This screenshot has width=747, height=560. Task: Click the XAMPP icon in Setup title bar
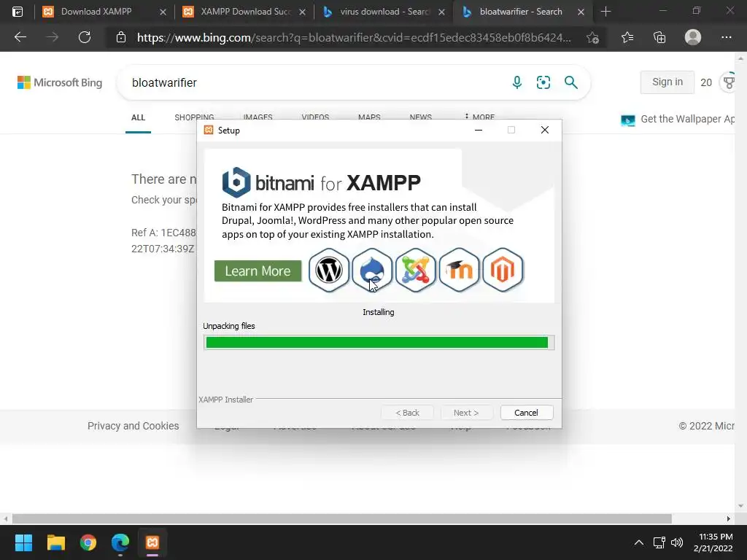208,130
